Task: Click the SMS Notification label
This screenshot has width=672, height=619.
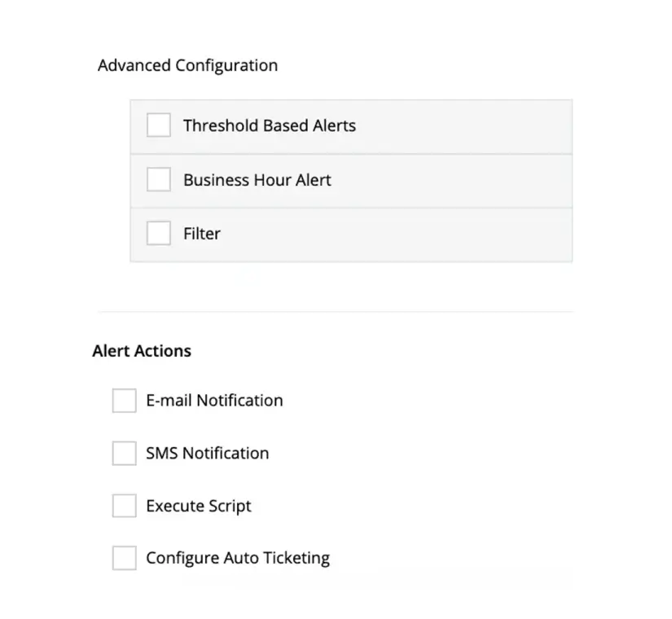Action: 207,453
